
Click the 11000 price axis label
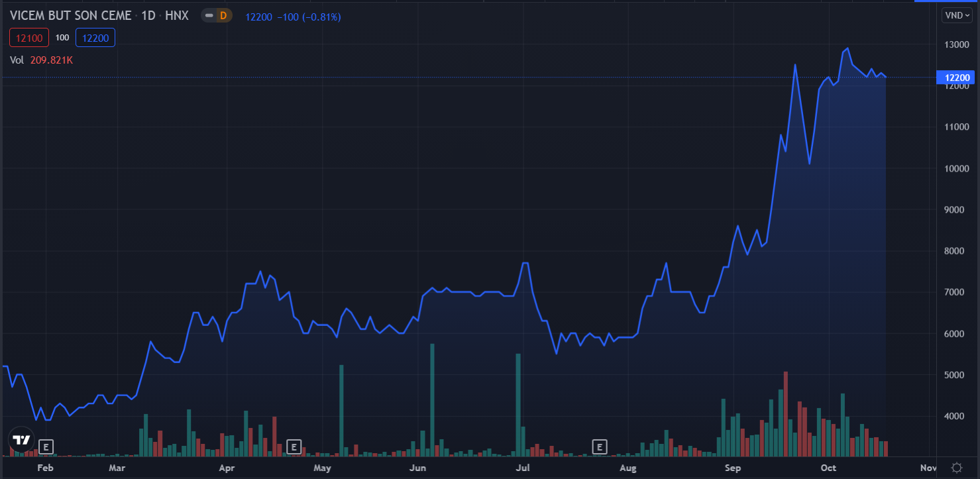[957, 127]
